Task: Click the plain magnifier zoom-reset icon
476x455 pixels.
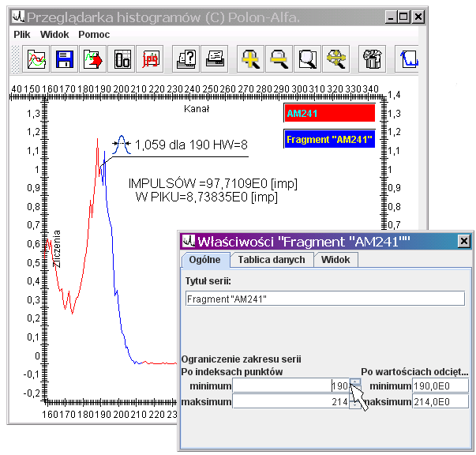Action: [308, 58]
